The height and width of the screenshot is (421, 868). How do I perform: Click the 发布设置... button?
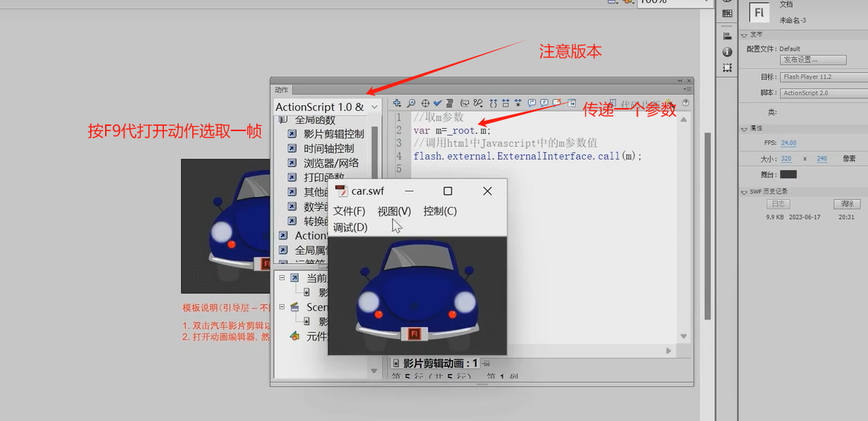[814, 60]
